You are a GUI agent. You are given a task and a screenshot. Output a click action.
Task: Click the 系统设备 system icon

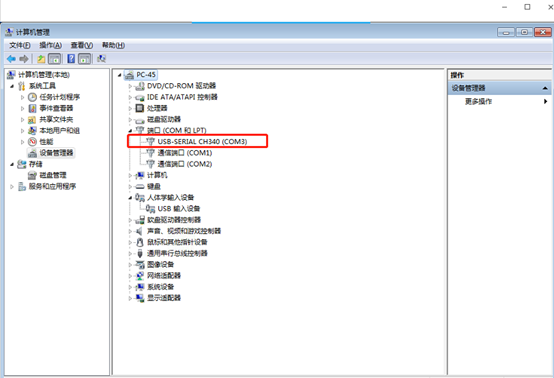click(140, 287)
